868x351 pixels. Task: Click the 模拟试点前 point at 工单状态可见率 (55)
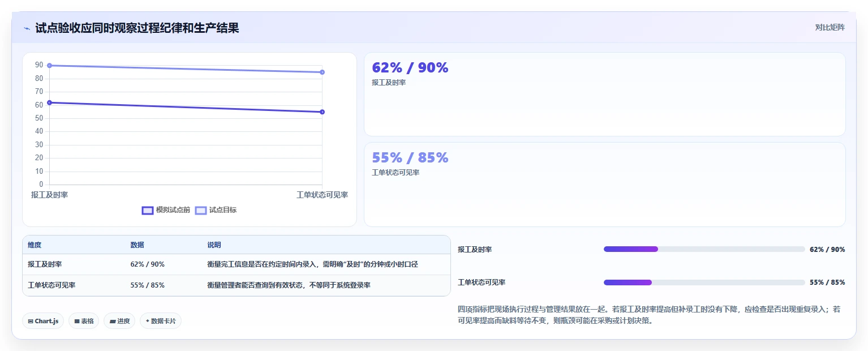[322, 112]
